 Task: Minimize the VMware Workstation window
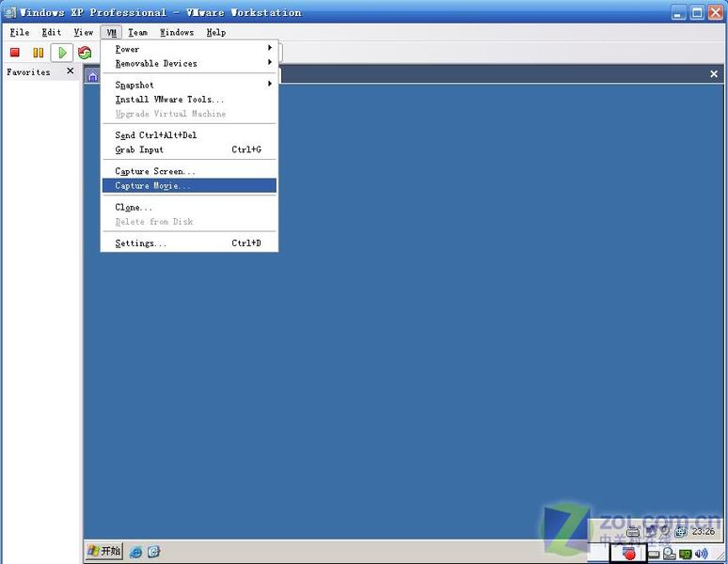(678, 12)
